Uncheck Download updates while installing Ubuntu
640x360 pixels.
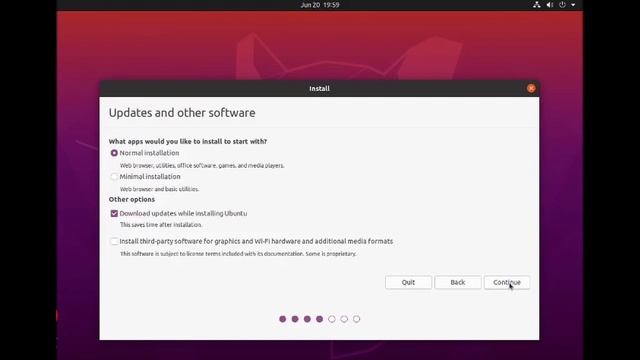pos(114,213)
